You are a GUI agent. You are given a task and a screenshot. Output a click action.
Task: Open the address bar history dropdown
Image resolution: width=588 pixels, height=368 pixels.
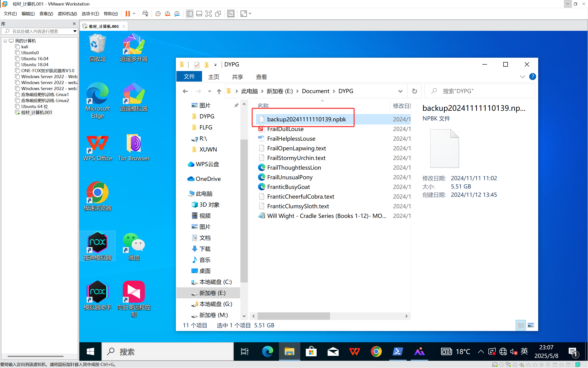(400, 91)
